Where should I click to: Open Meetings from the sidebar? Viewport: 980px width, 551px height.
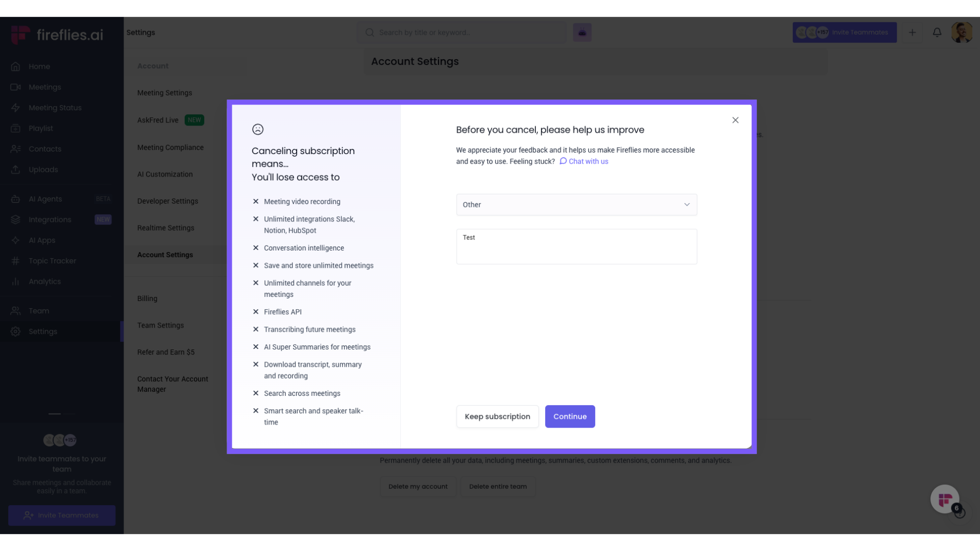15,87
